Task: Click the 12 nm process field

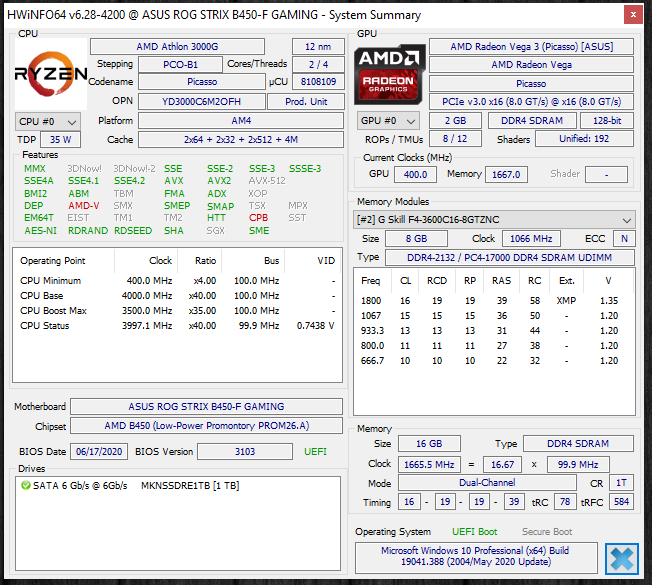Action: (x=318, y=47)
